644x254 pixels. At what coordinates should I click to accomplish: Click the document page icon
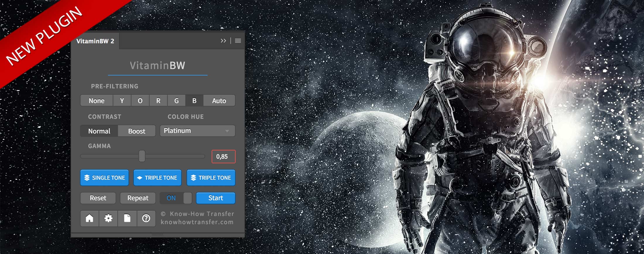127,218
